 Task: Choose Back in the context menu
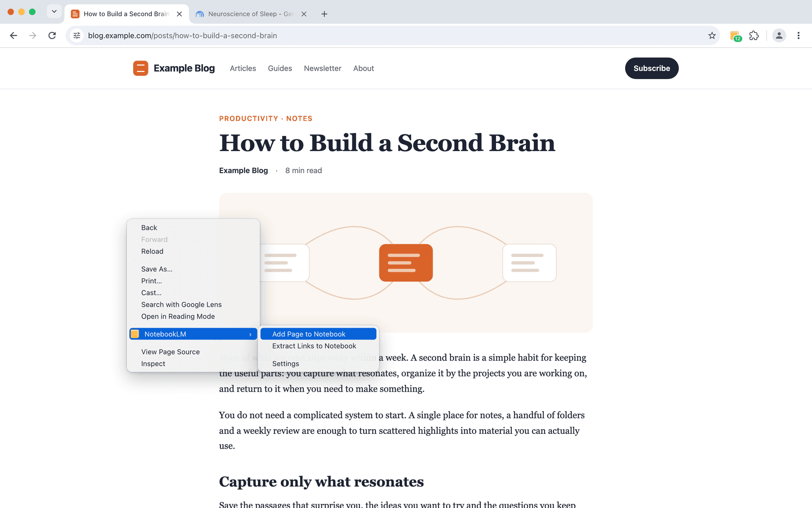click(x=193, y=228)
